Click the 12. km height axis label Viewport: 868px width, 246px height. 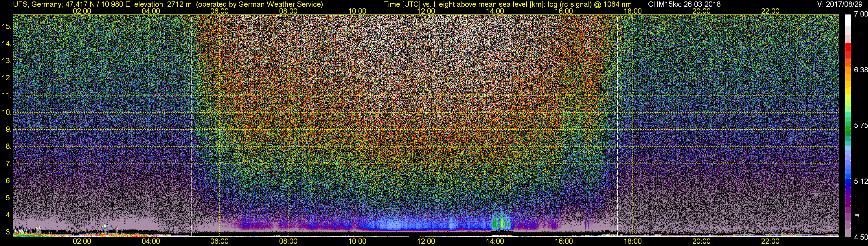(7, 78)
